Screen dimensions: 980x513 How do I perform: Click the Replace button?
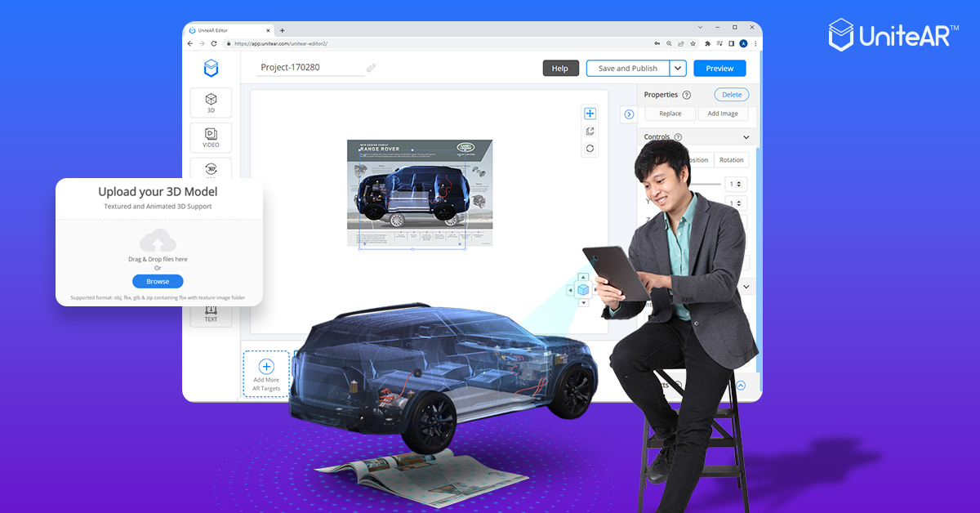pyautogui.click(x=670, y=114)
